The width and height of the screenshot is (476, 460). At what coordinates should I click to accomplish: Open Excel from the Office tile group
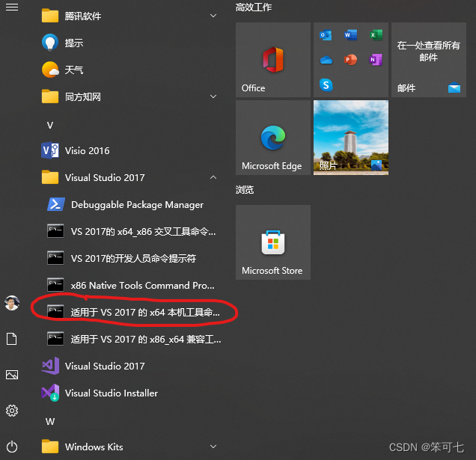[376, 35]
